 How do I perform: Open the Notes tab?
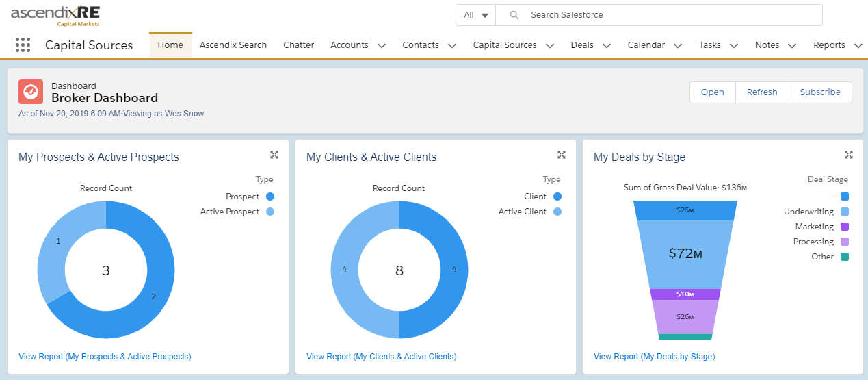(x=767, y=45)
